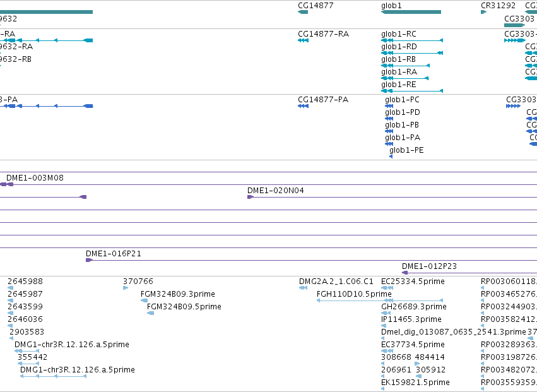Select the RP003465276 feature label
This screenshot has height=392, width=537.
pos(509,294)
